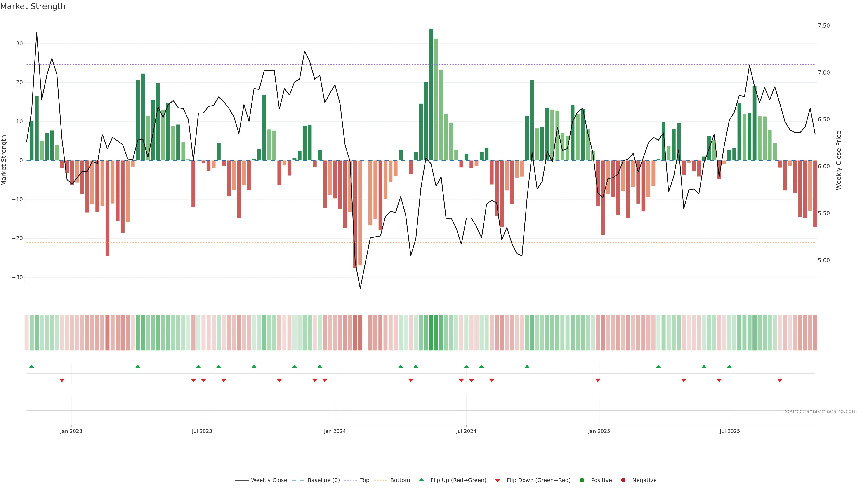
Task: Click the Negative red circle legend icon
Action: pos(623,480)
